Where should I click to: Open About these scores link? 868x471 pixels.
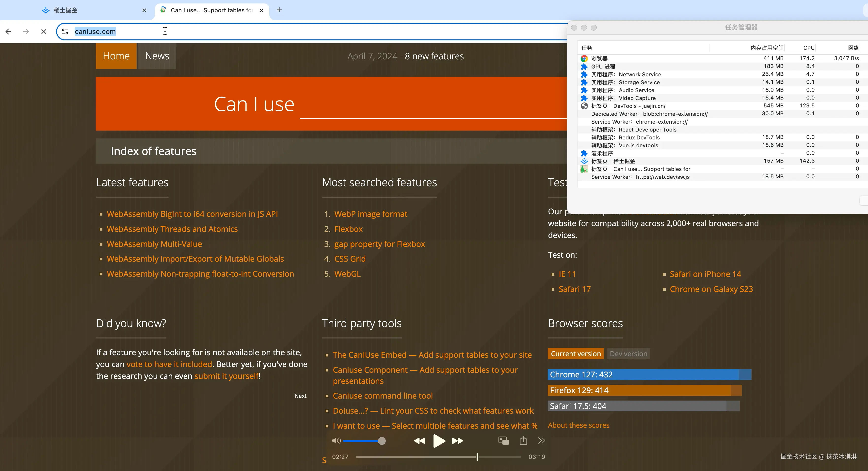(x=579, y=425)
